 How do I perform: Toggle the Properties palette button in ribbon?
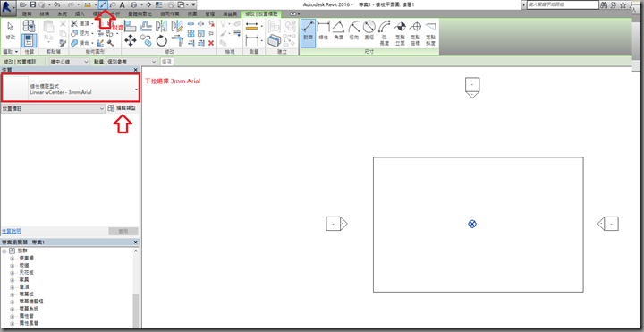[30, 40]
